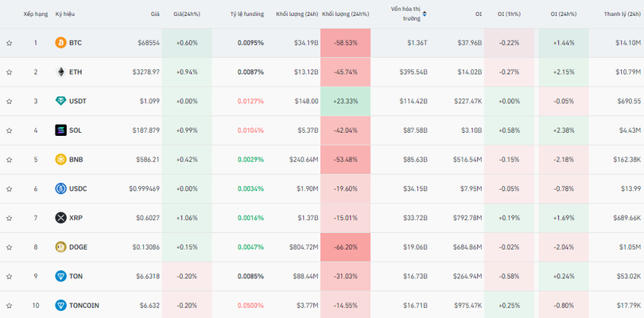The height and width of the screenshot is (318, 644).
Task: Open the TONCOIN symbol link
Action: (84, 305)
